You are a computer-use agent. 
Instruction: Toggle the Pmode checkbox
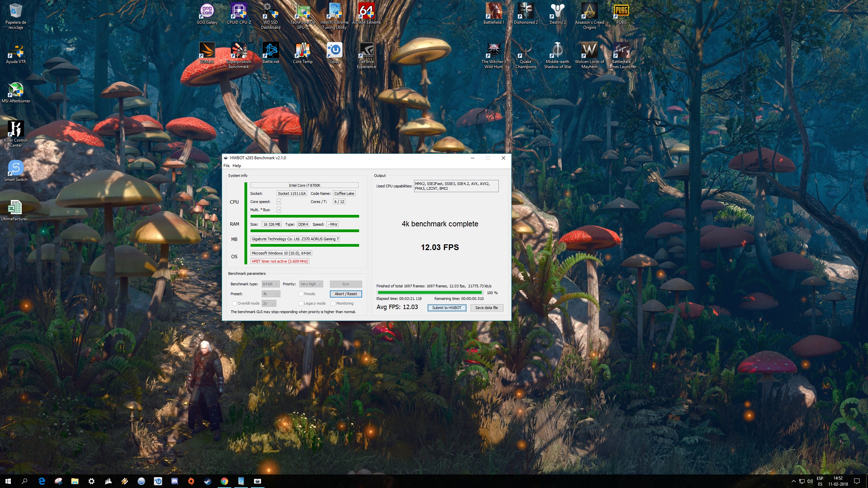301,294
